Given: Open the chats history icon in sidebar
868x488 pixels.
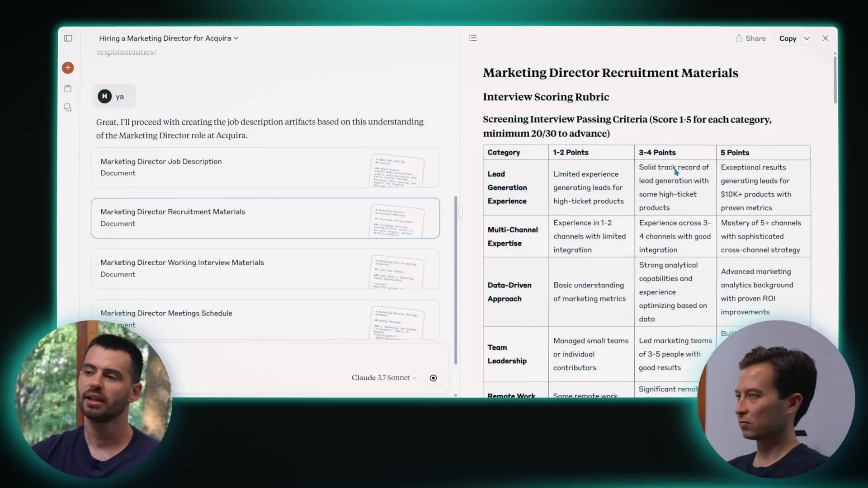Looking at the screenshot, I should point(68,108).
